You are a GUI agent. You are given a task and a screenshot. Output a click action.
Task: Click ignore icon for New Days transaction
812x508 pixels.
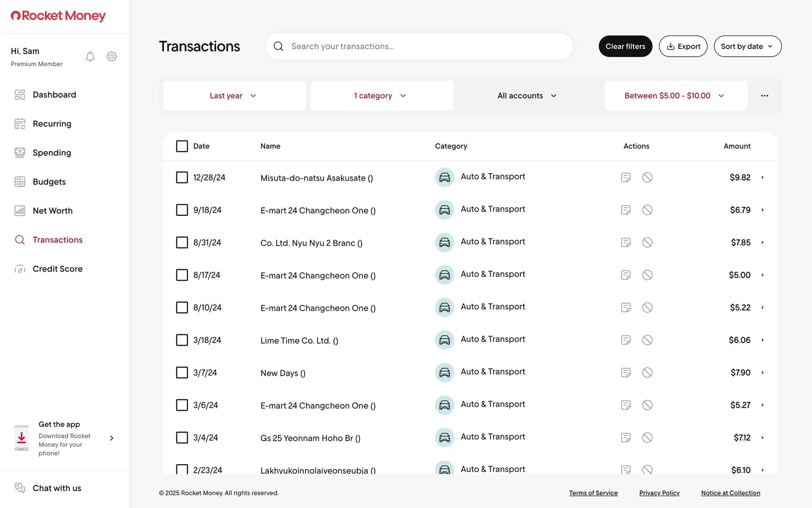point(647,373)
